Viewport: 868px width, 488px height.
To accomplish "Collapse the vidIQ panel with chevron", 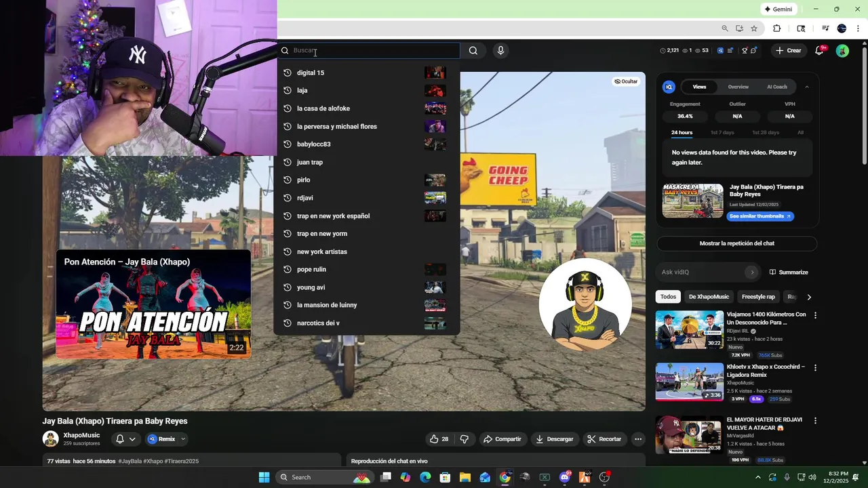I will click(806, 87).
